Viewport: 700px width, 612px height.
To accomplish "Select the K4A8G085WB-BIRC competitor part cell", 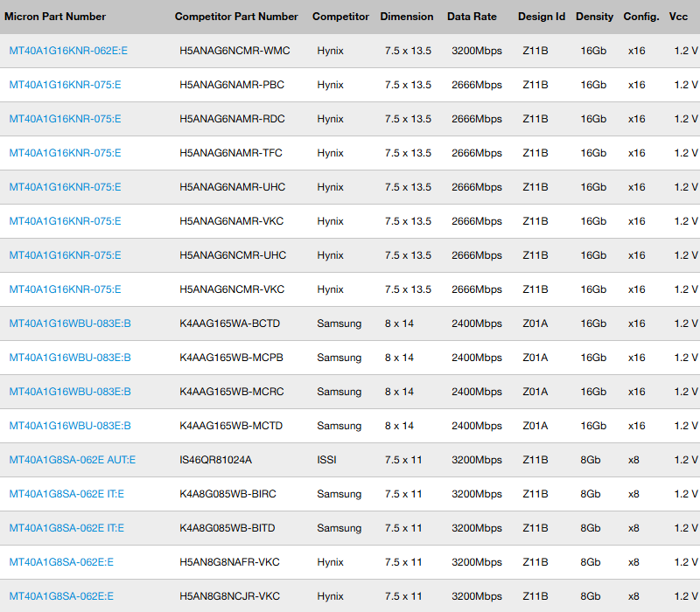I will pyautogui.click(x=227, y=494).
